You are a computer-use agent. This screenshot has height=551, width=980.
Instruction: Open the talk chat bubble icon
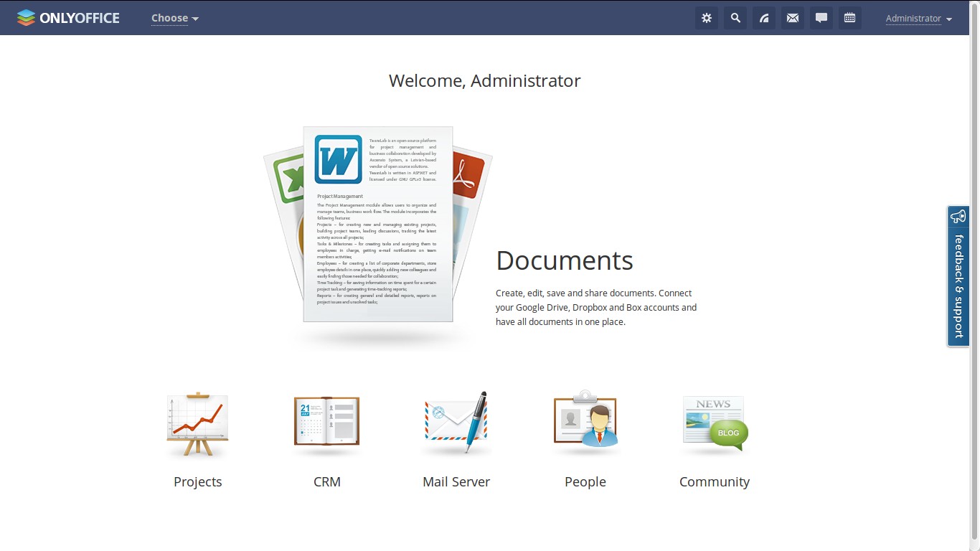click(x=821, y=18)
